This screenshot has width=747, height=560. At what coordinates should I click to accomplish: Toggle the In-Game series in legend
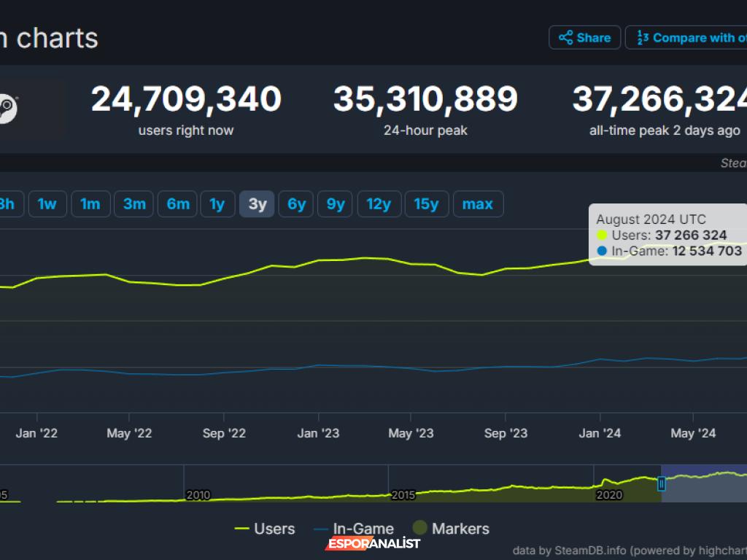point(354,529)
